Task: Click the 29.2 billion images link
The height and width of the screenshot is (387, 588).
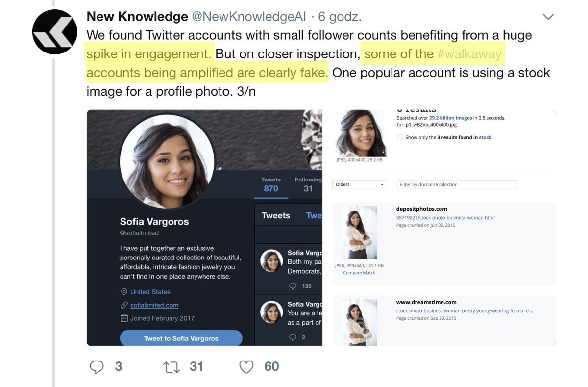Action: click(450, 118)
